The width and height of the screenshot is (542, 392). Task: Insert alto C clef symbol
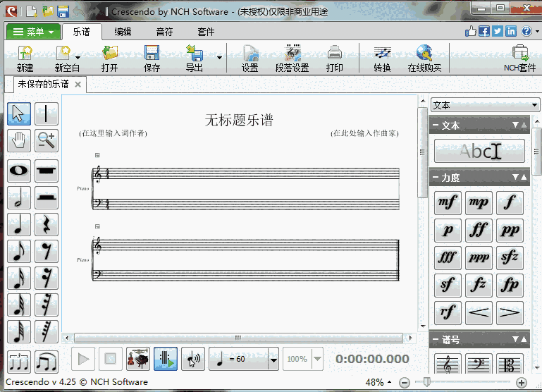510,364
